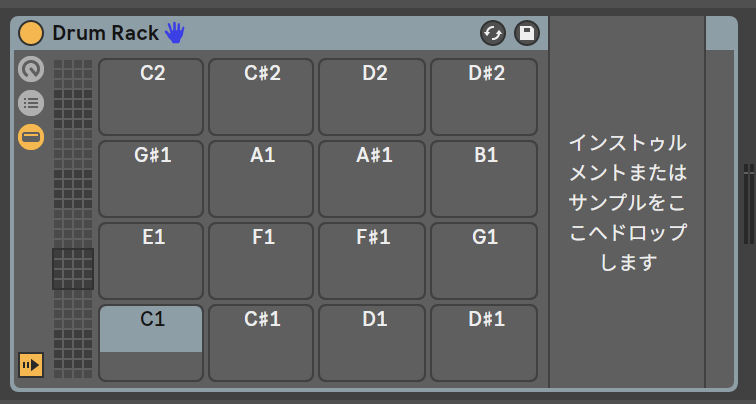Image resolution: width=756 pixels, height=404 pixels.
Task: Select the F#1 drum pad
Action: coord(372,260)
